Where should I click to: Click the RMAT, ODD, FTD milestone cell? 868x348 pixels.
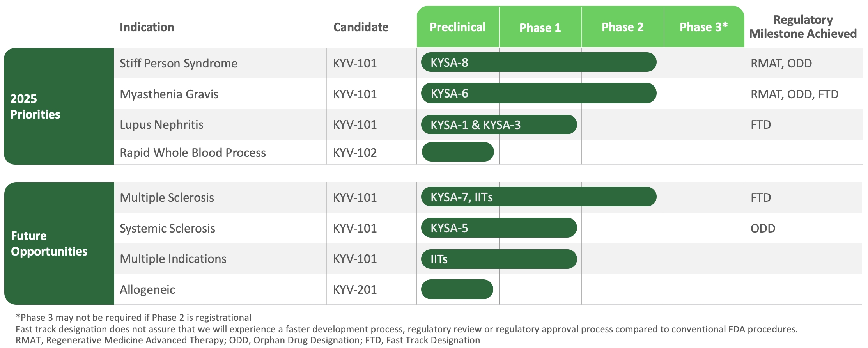click(794, 94)
